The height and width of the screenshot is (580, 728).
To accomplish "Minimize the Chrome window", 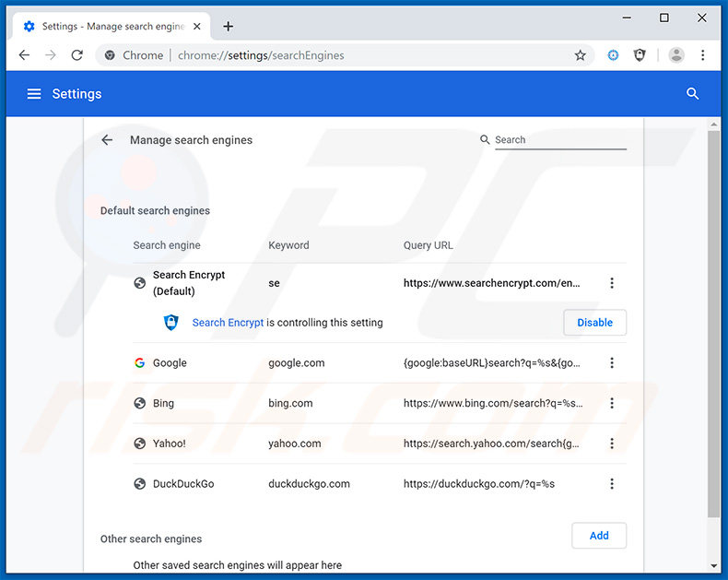I will (627, 18).
